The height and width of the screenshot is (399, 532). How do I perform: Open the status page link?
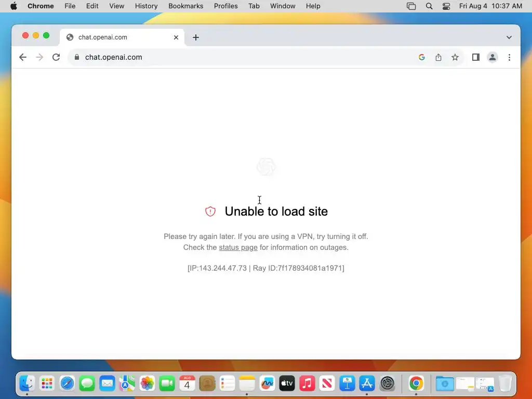(x=238, y=247)
